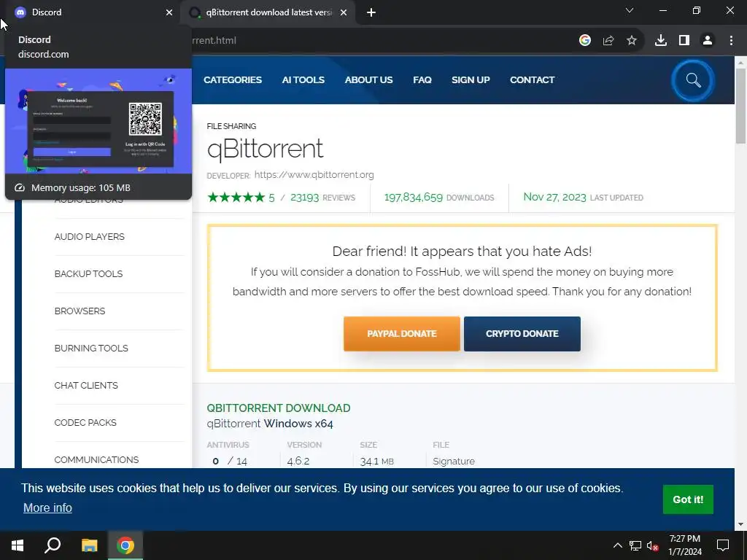This screenshot has height=560, width=747.
Task: Click muted volume icon in tray
Action: coord(653,545)
